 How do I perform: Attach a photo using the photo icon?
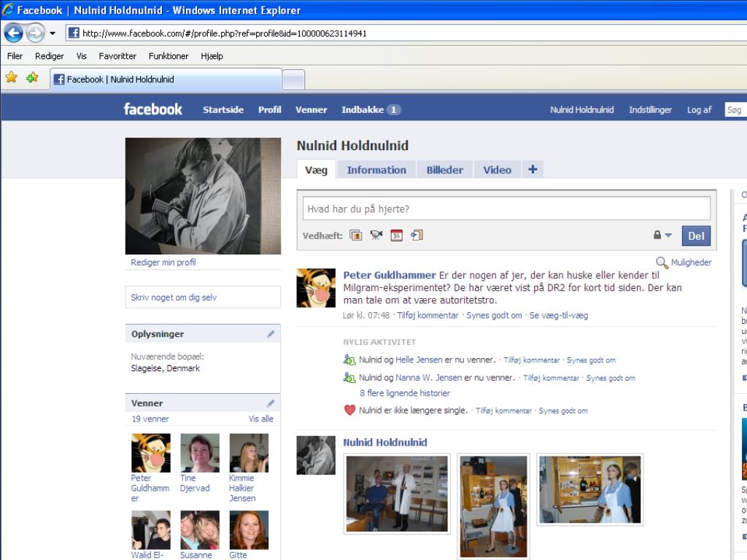point(356,236)
